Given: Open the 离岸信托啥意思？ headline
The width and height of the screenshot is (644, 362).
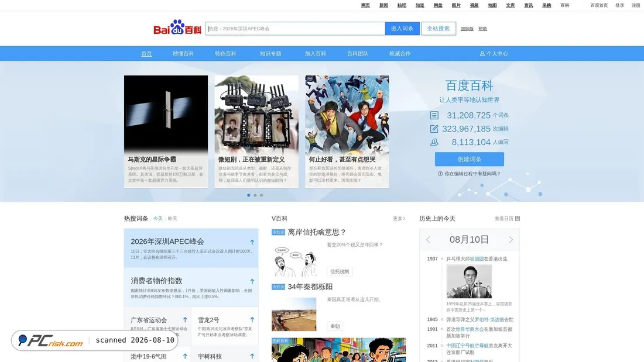Looking at the screenshot, I should (x=317, y=232).
